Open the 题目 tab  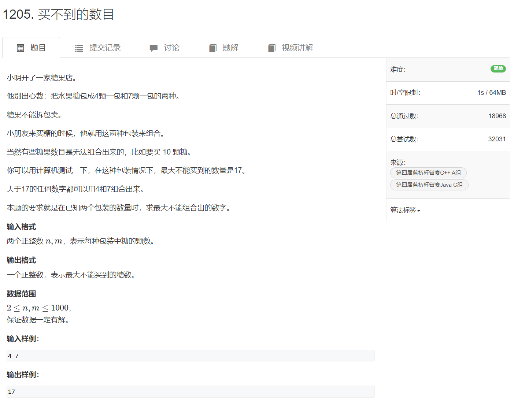[x=31, y=48]
